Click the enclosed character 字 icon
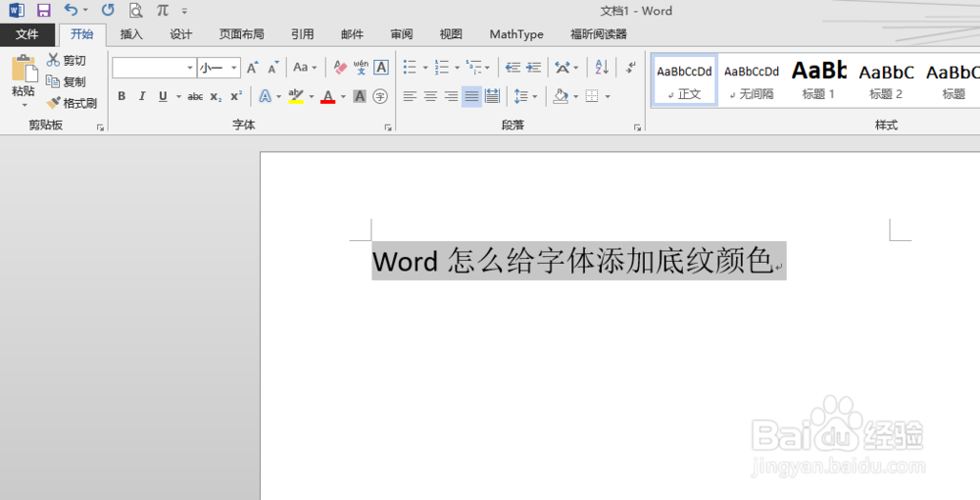The image size is (980, 500). pos(380,96)
